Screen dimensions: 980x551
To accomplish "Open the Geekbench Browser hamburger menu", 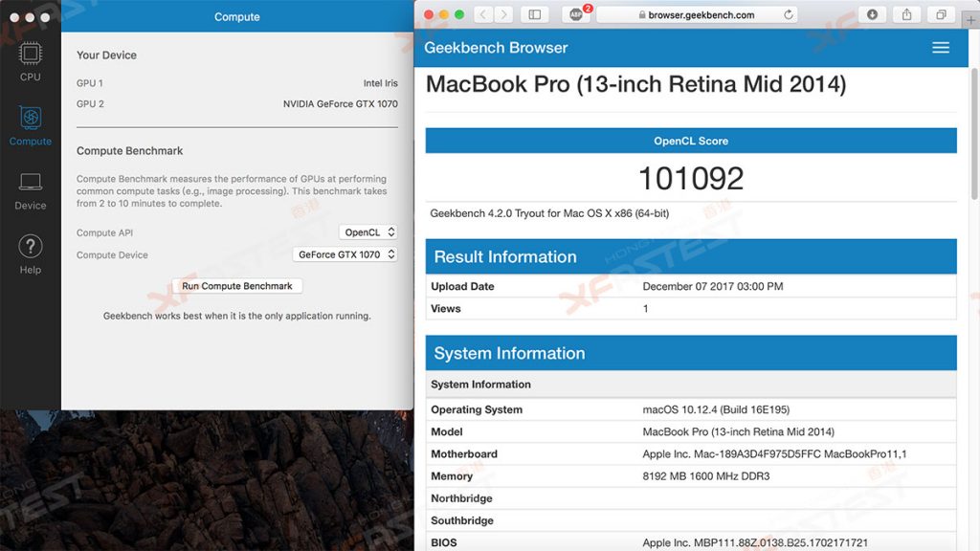I will 941,48.
